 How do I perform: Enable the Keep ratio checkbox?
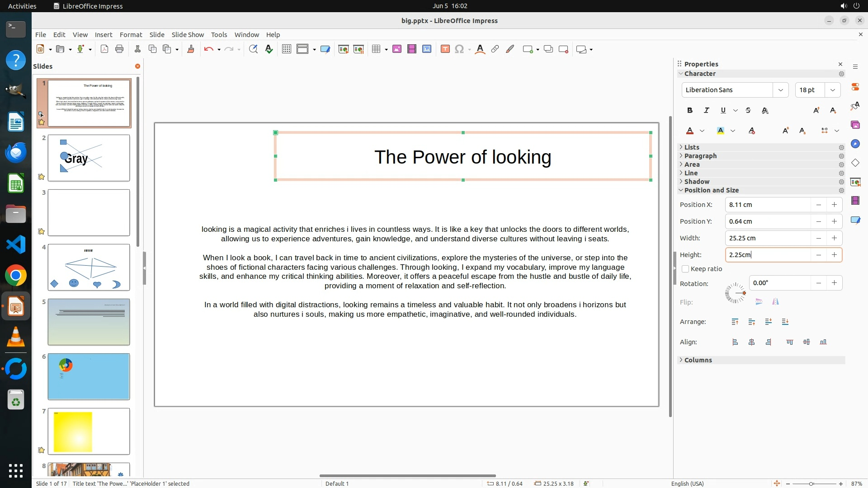pyautogui.click(x=685, y=269)
